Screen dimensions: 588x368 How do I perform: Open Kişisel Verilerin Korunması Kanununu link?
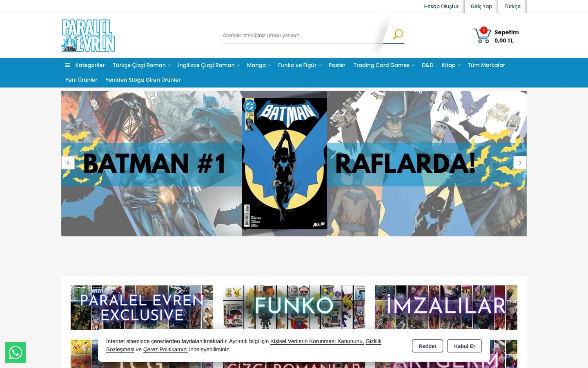tap(317, 341)
